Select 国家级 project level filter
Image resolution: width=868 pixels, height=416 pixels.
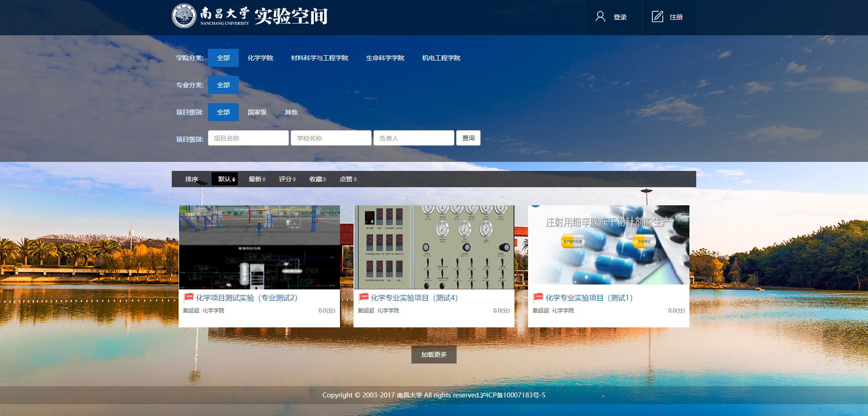[257, 112]
